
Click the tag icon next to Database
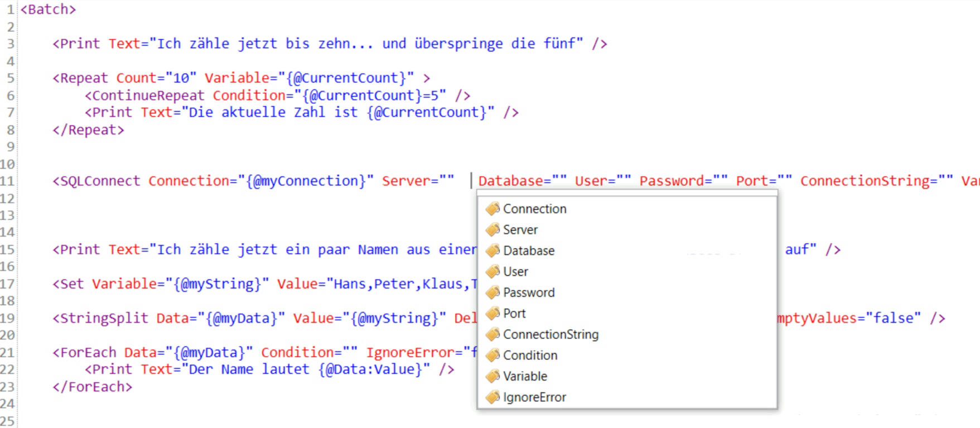click(x=493, y=251)
